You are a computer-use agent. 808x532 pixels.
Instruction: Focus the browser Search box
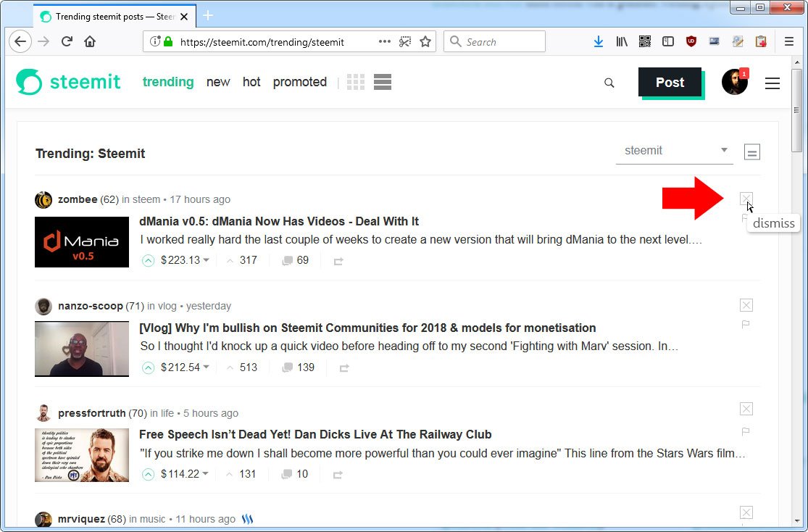[x=495, y=41]
